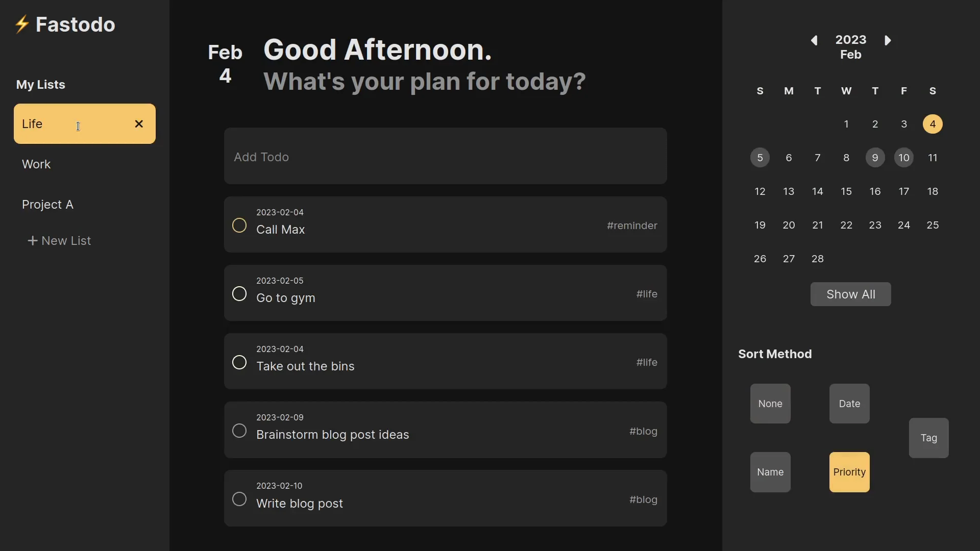Image resolution: width=980 pixels, height=551 pixels.
Task: Create a New List in the sidebar
Action: coord(60,240)
